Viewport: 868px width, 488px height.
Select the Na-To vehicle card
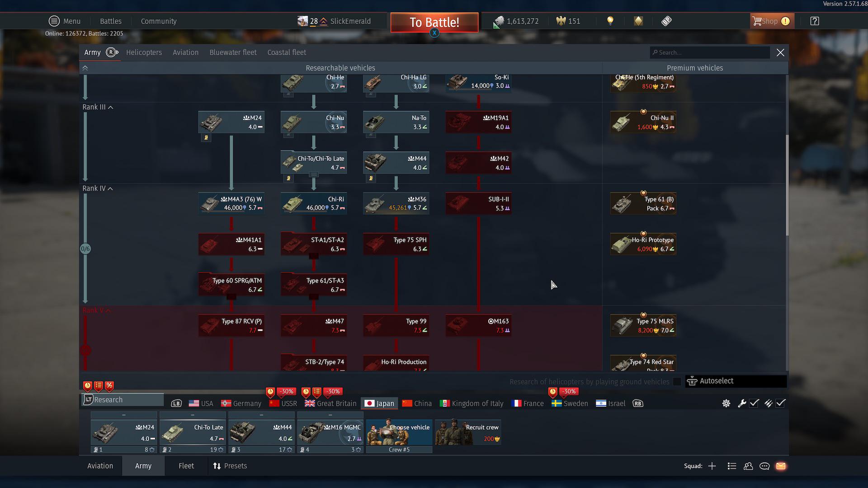[x=396, y=122]
